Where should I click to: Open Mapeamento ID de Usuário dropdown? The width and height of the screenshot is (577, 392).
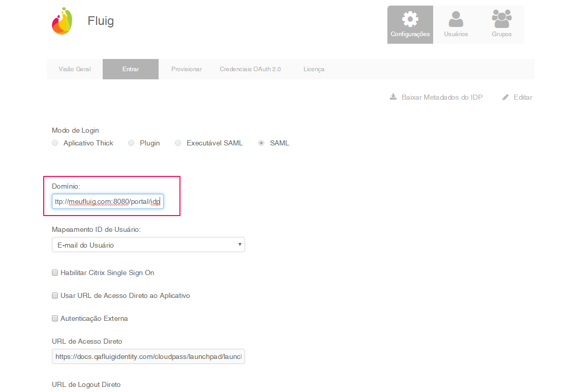click(148, 245)
